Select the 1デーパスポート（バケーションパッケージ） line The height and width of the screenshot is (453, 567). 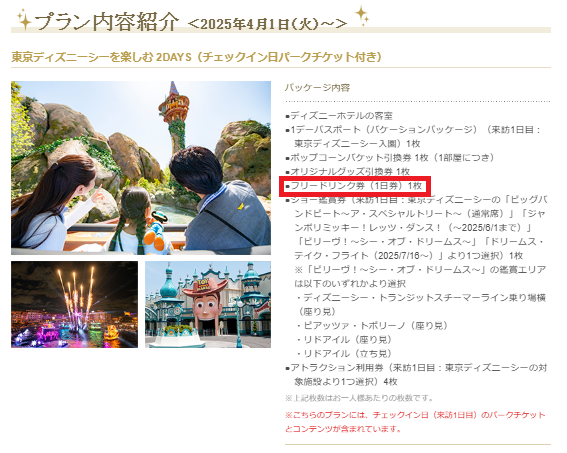click(412, 136)
